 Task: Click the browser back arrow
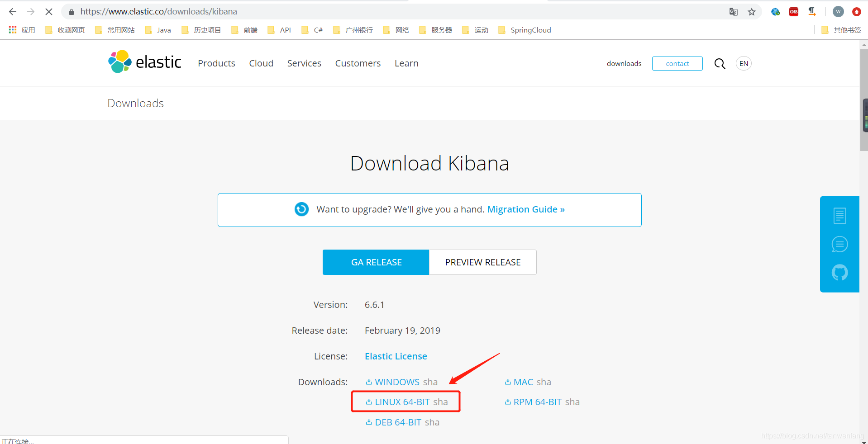coord(13,12)
